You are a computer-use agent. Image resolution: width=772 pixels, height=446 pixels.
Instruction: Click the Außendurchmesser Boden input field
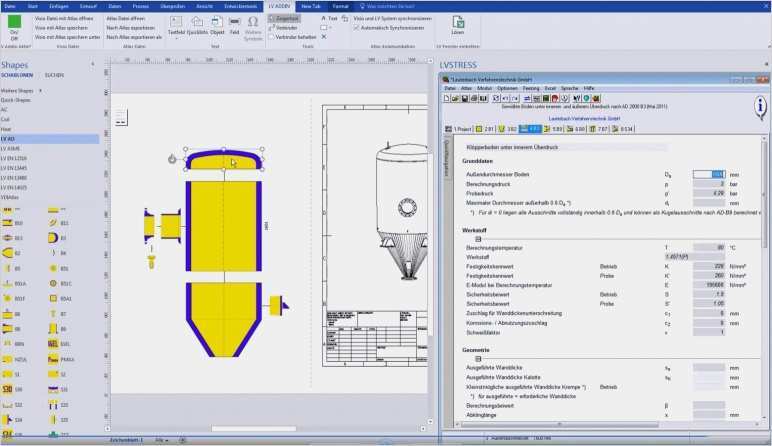[709, 174]
